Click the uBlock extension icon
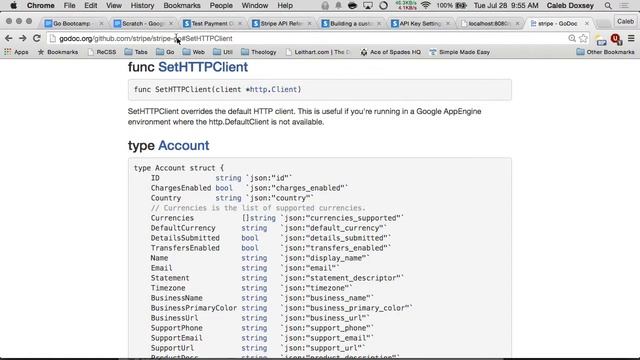 616,39
